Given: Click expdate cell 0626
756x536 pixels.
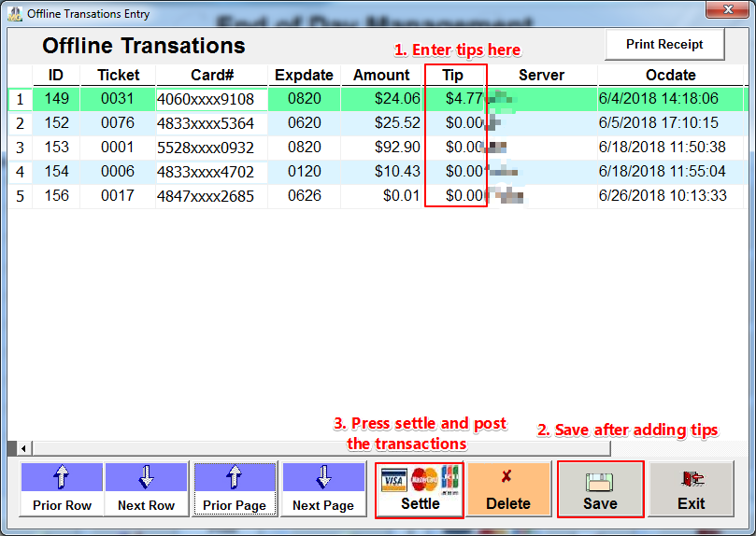Looking at the screenshot, I should click(x=305, y=196).
